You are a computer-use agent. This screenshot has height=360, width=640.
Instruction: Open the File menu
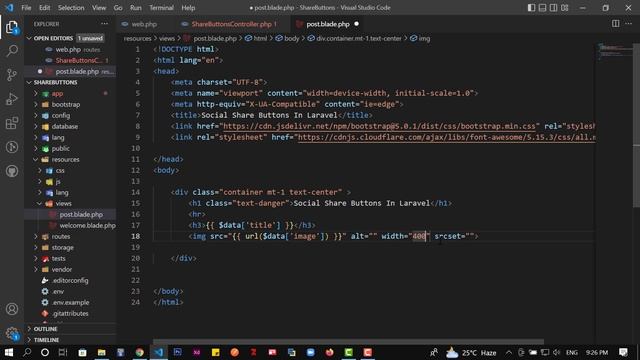[26, 8]
